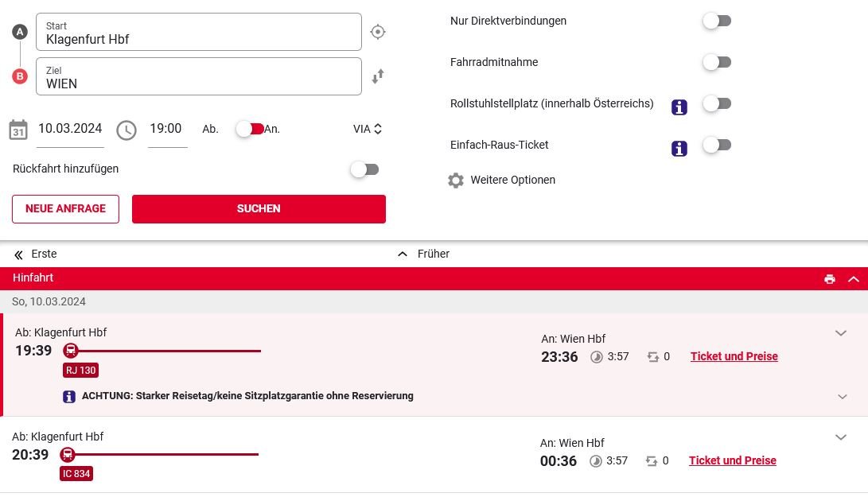Enable Rückfahrt hinzufügen switch
Image resolution: width=868 pixels, height=497 pixels.
click(x=365, y=169)
